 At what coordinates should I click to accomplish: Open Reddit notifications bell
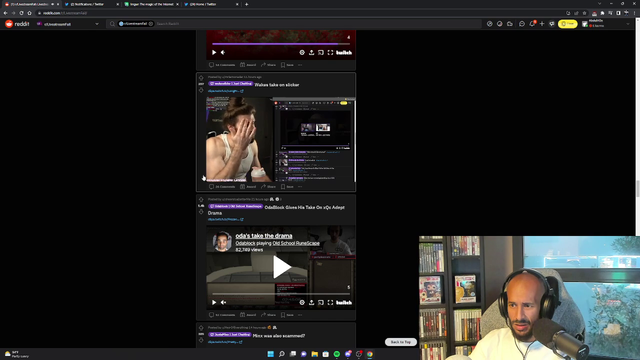(x=532, y=24)
